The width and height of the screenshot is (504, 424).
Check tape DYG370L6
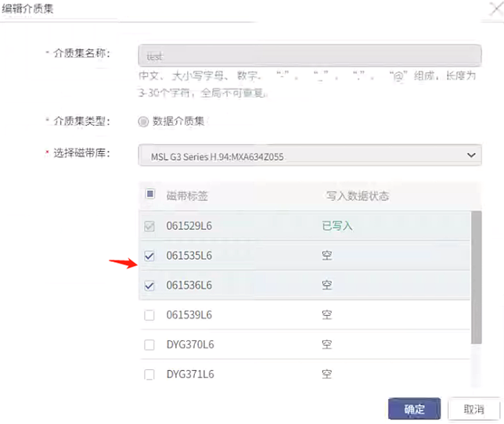pos(149,345)
